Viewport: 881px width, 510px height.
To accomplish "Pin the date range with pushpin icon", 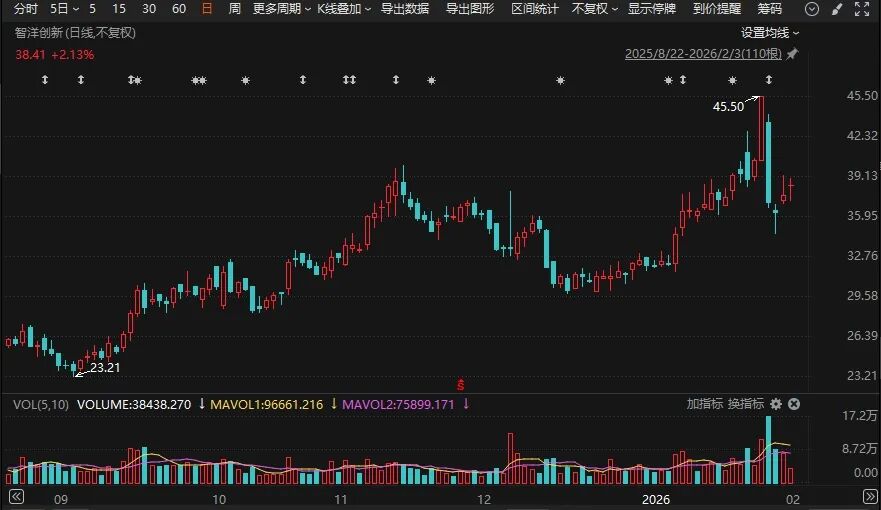I will 793,53.
